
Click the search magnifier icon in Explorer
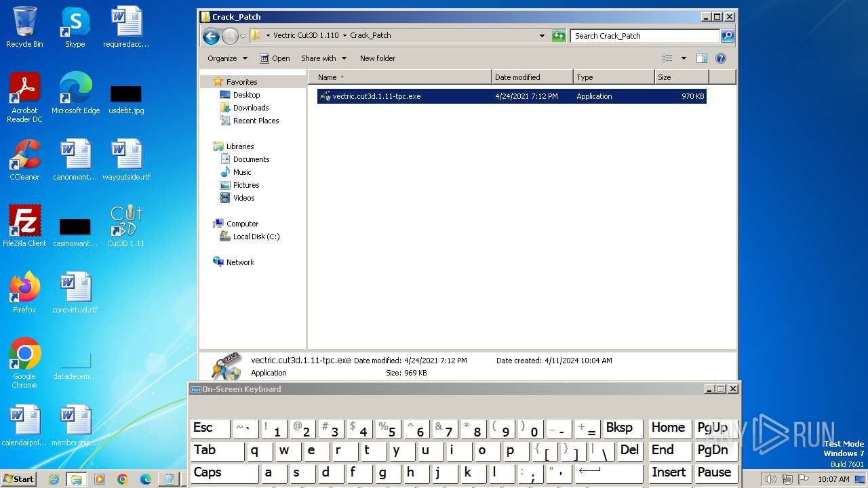click(x=727, y=36)
